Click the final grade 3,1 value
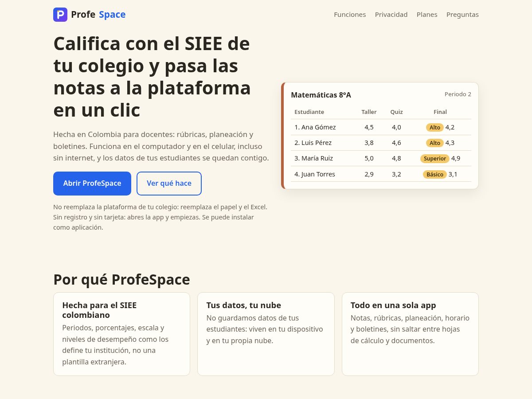 click(x=453, y=174)
